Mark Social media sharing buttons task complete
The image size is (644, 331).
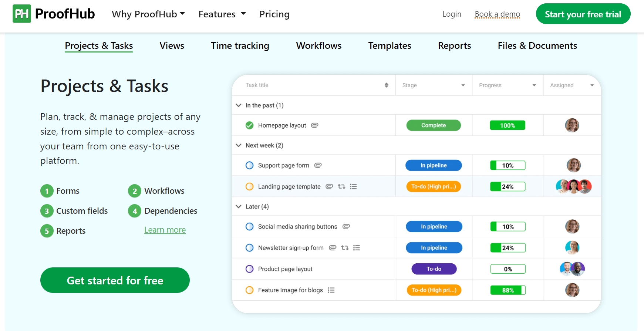[250, 226]
